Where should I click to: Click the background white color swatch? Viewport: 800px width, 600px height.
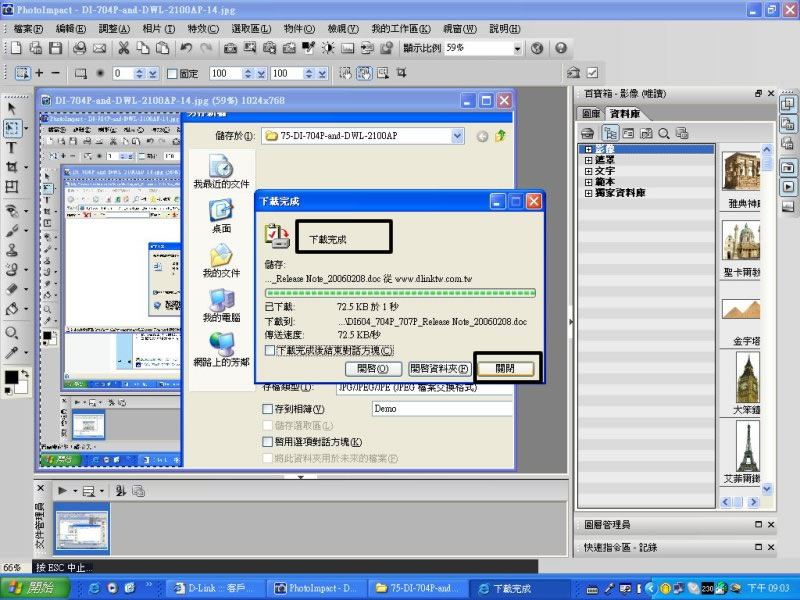(x=21, y=388)
